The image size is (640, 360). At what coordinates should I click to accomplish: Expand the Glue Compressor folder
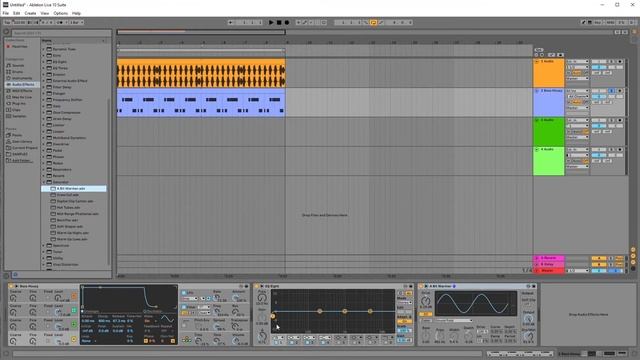[x=44, y=113]
